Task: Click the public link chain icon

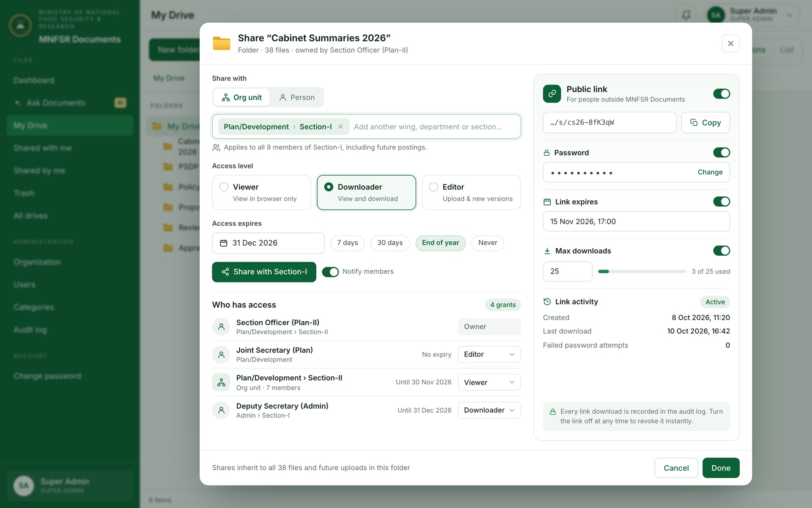Action: [552, 94]
